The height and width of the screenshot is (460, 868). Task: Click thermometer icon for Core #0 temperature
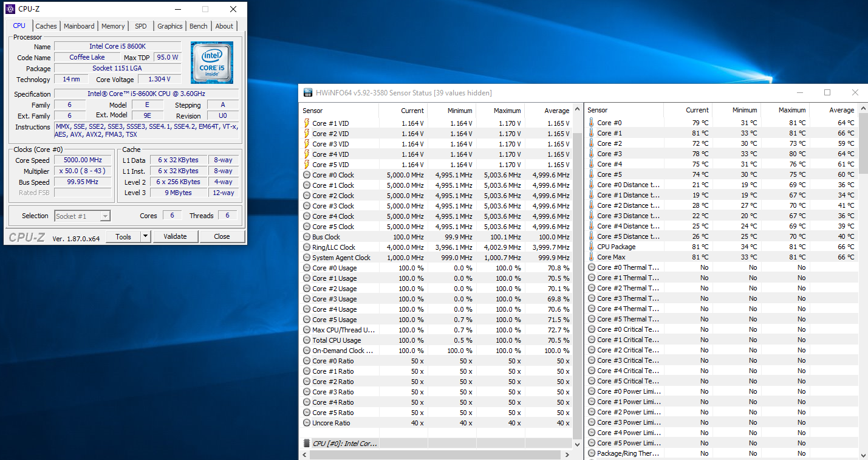pyautogui.click(x=592, y=123)
